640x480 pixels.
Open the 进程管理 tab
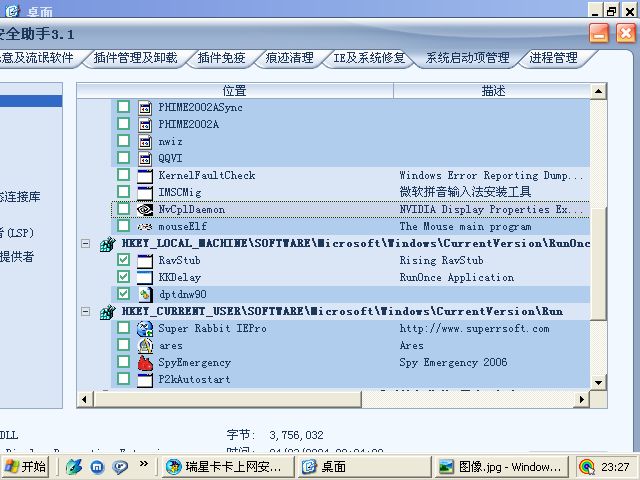tap(553, 58)
